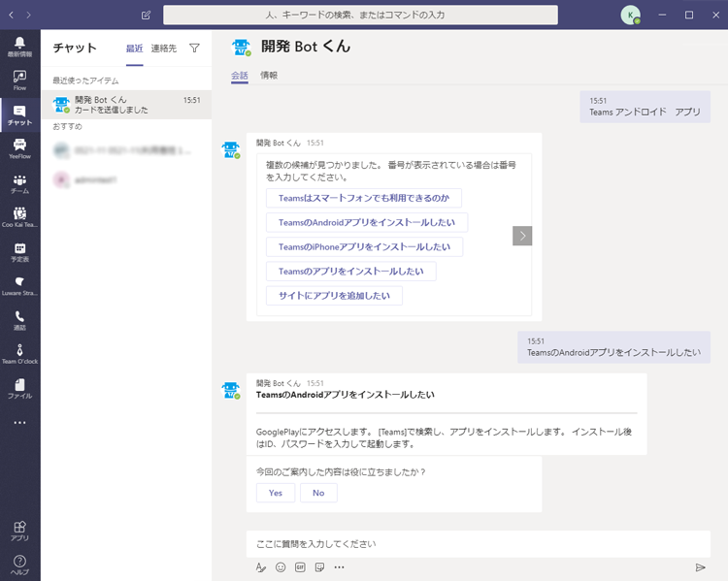This screenshot has width=728, height=581.
Task: Show the next card with the carousel chevron
Action: tap(522, 236)
